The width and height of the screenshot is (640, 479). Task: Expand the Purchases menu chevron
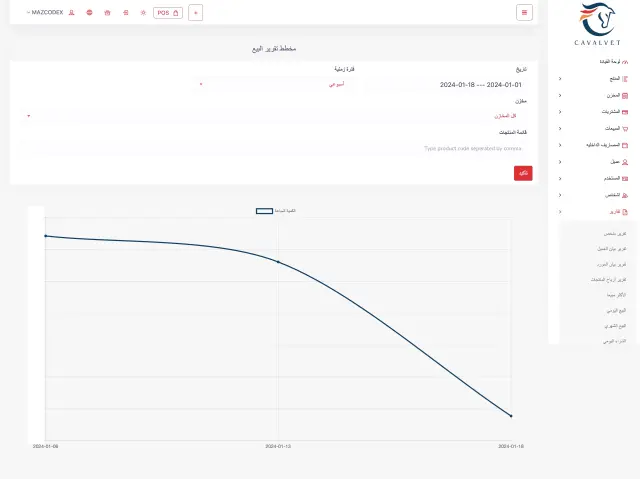pos(560,112)
